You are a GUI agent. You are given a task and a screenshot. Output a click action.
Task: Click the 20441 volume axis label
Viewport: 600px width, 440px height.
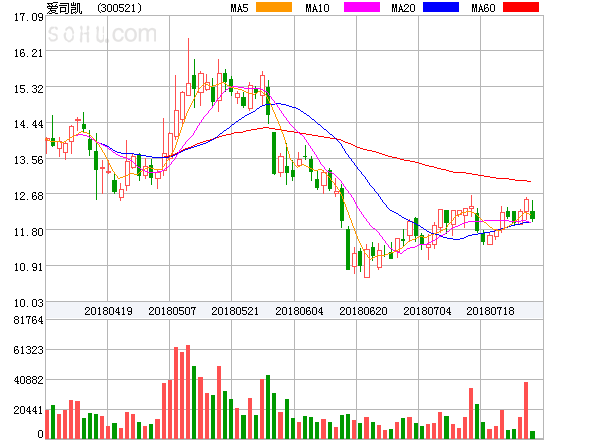point(29,410)
